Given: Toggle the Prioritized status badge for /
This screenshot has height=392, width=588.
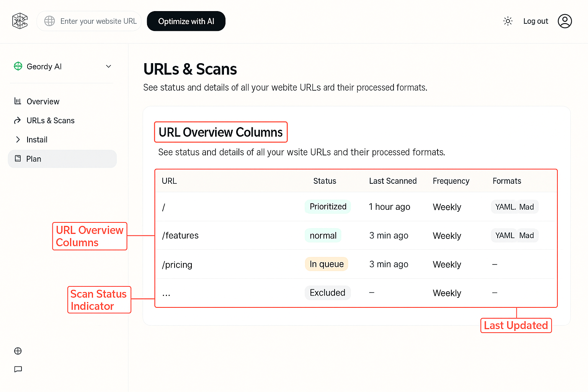Looking at the screenshot, I should point(328,206).
